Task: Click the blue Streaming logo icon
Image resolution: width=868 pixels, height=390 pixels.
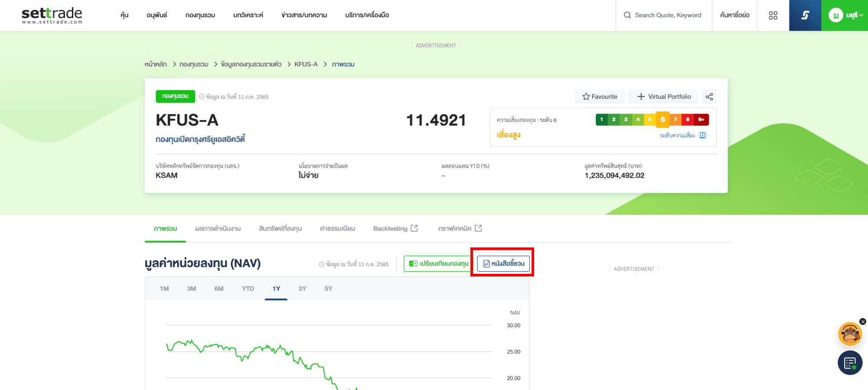Action: pyautogui.click(x=805, y=16)
